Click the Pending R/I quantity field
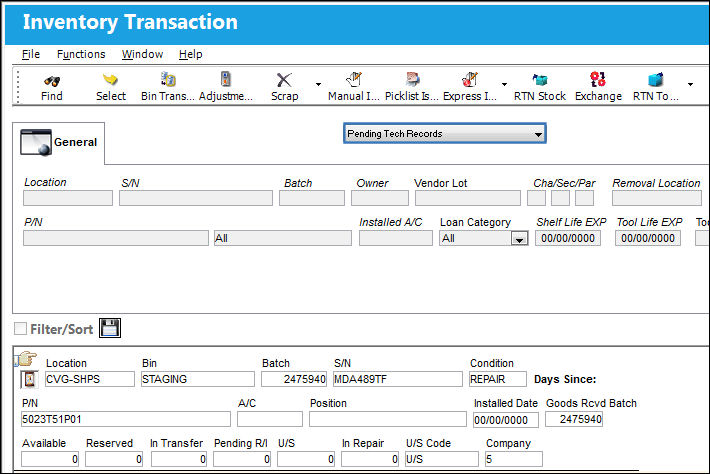 (x=242, y=459)
